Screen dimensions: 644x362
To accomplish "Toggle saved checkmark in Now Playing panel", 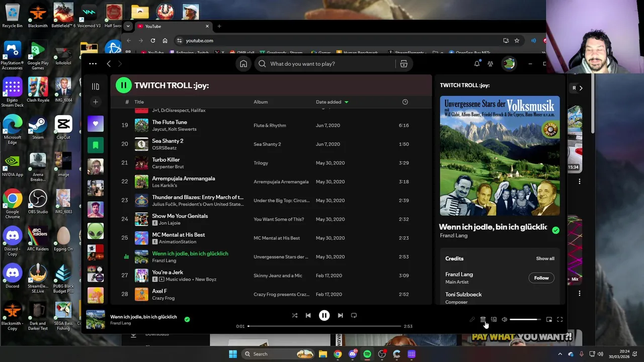I will click(x=555, y=230).
